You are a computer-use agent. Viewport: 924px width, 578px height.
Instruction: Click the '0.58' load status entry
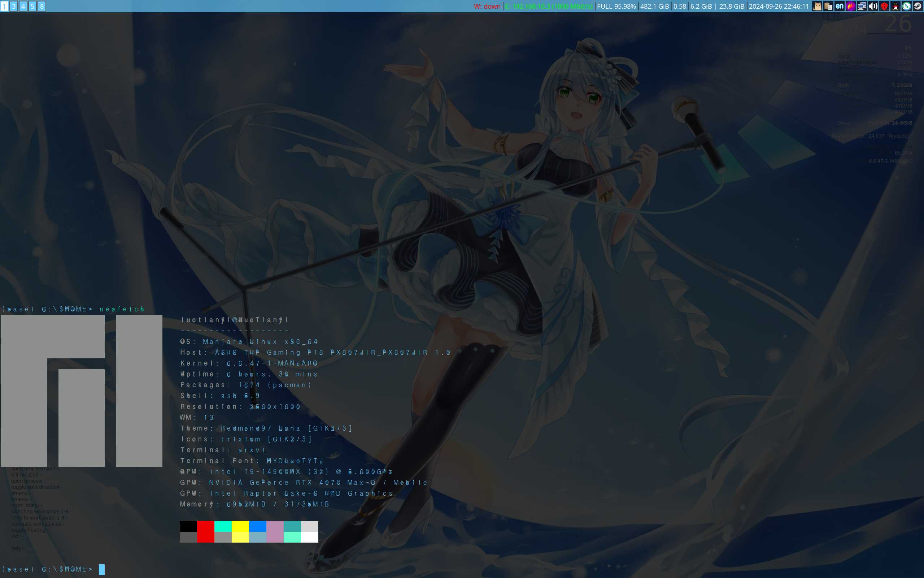click(680, 6)
